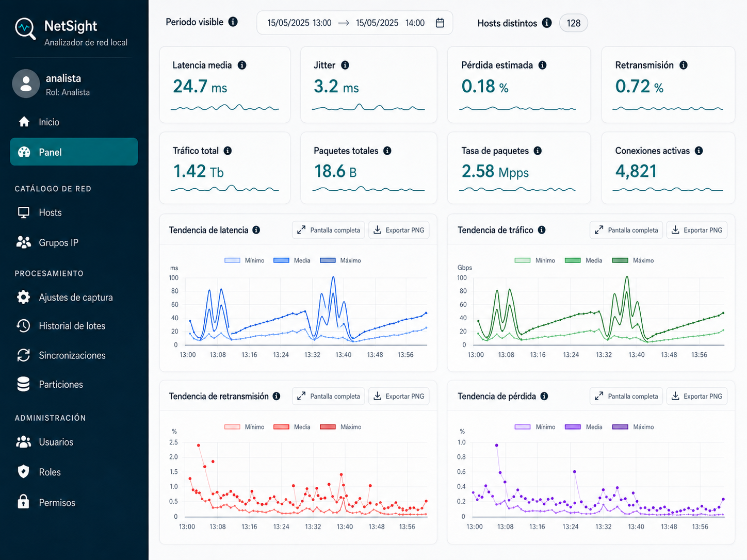Show info for Periodo visible
This screenshot has height=560, width=747.
[x=233, y=22]
